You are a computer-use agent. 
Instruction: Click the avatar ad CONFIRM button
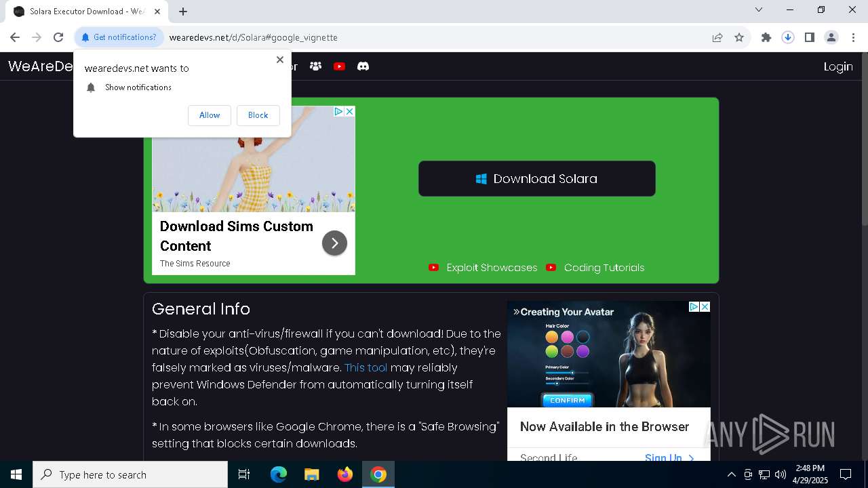[x=567, y=400]
